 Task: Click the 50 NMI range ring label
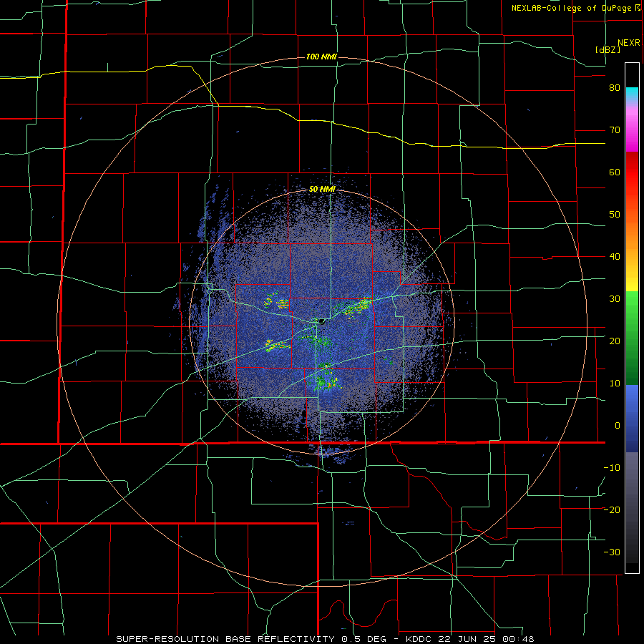(x=322, y=190)
